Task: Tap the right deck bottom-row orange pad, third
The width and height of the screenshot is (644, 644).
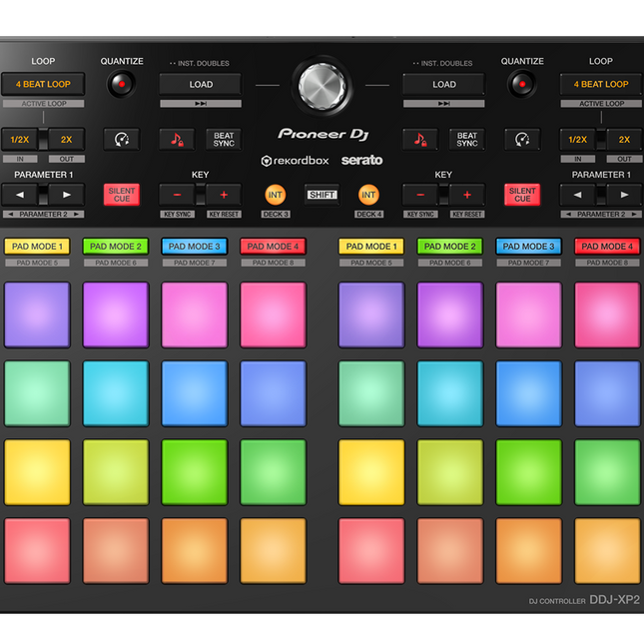Action: click(528, 551)
